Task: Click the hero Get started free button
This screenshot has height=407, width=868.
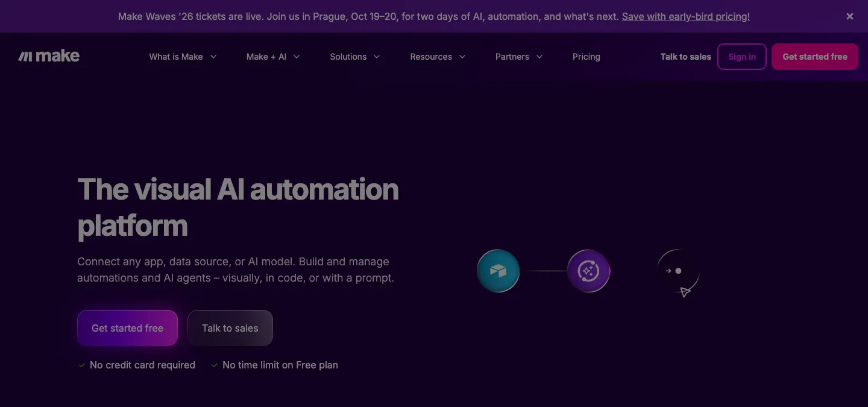Action: [x=127, y=328]
